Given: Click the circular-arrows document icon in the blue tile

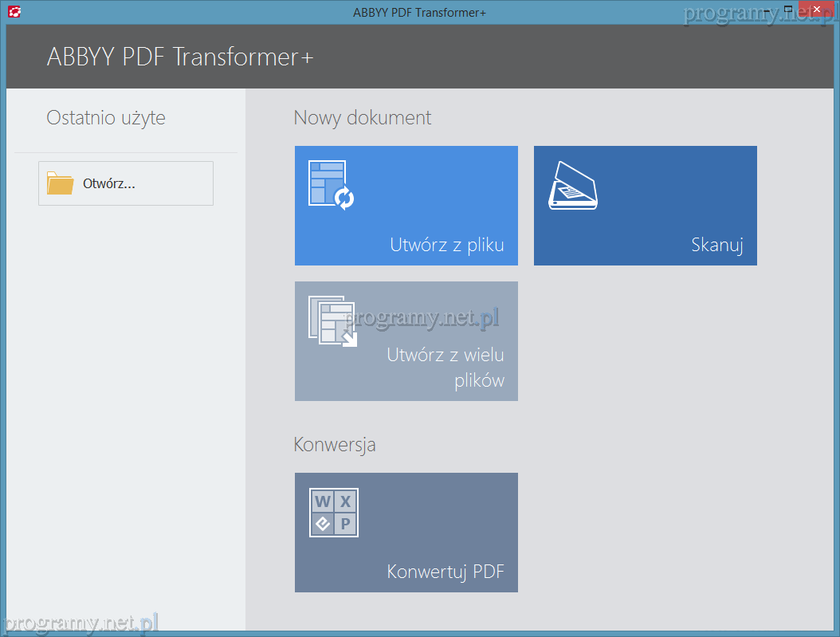Looking at the screenshot, I should (x=331, y=184).
